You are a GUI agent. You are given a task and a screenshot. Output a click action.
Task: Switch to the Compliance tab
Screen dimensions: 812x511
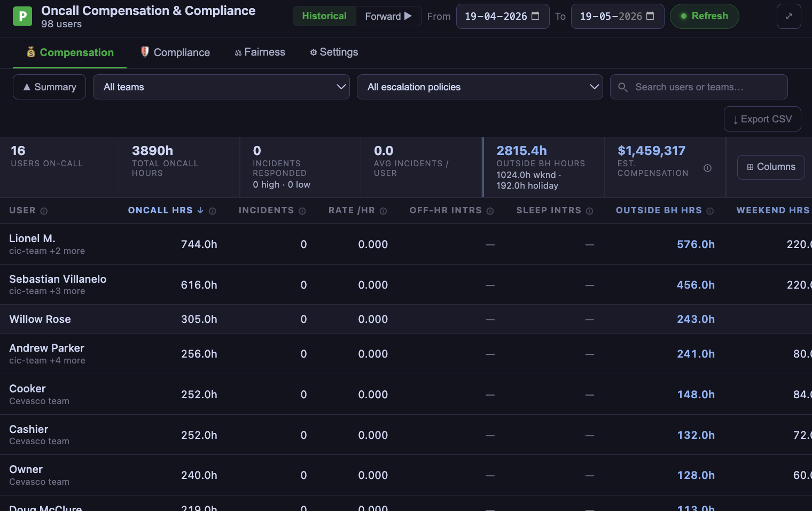(175, 52)
